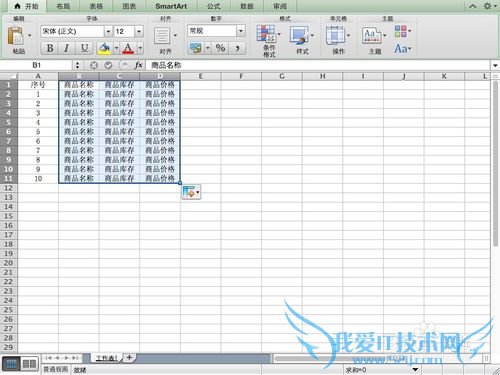500x375 pixels.
Task: Select cell A11 containing 10
Action: [x=38, y=179]
